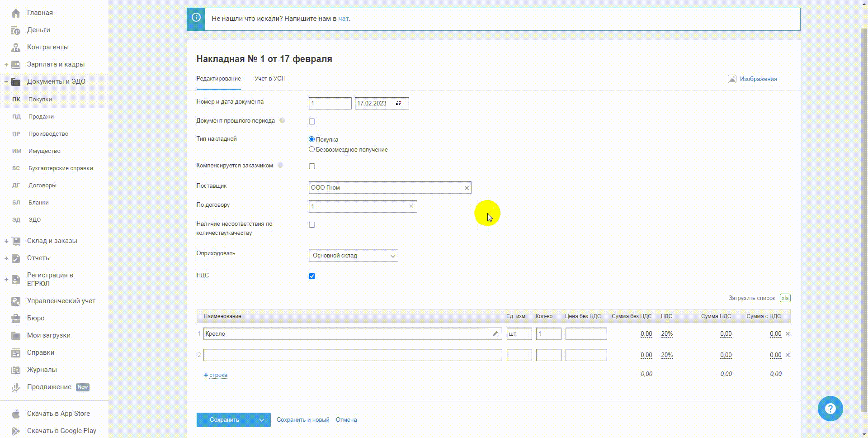Click Зарплата и кадры icon

click(x=16, y=65)
